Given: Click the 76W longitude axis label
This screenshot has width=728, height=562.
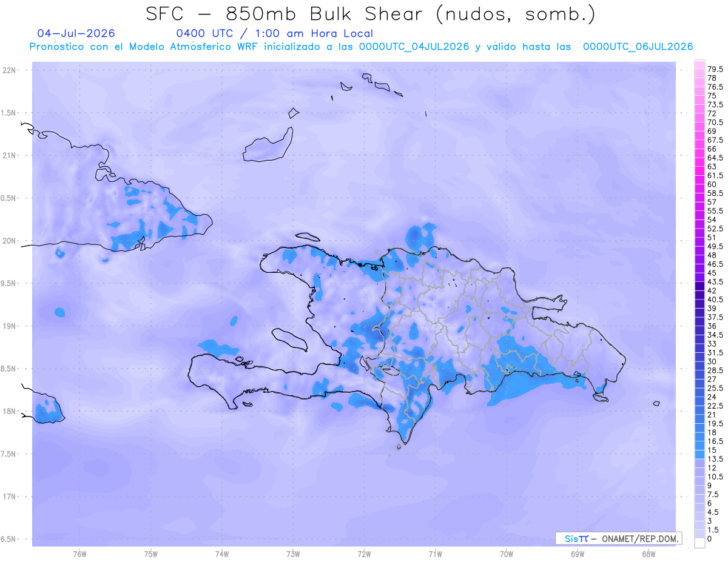Looking at the screenshot, I should (x=79, y=554).
